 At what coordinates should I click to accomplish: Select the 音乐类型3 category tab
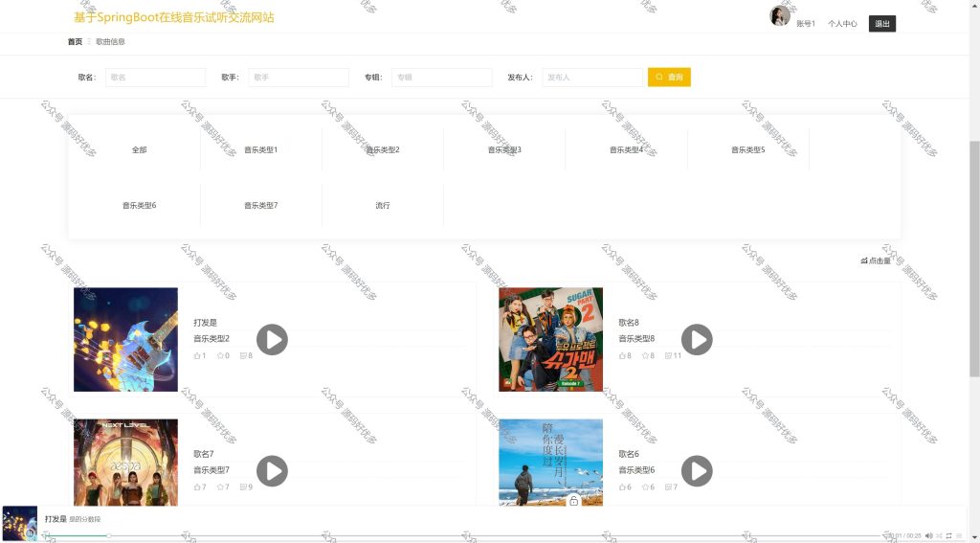[504, 149]
